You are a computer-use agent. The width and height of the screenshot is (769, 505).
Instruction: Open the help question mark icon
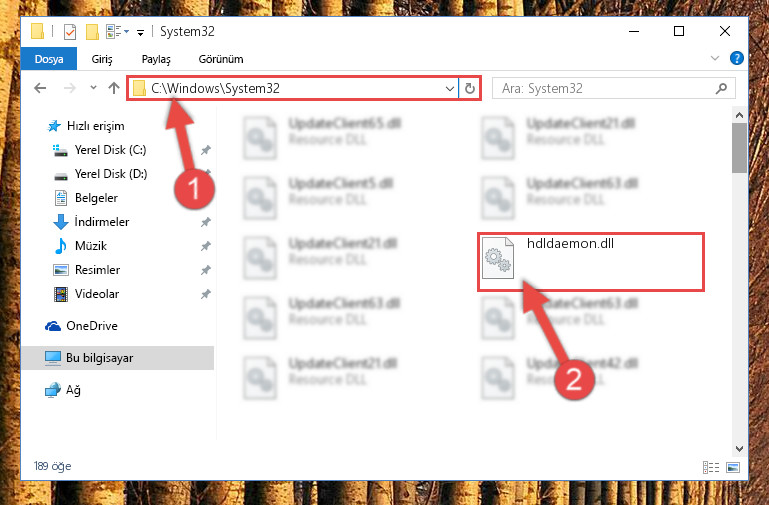coord(736,58)
